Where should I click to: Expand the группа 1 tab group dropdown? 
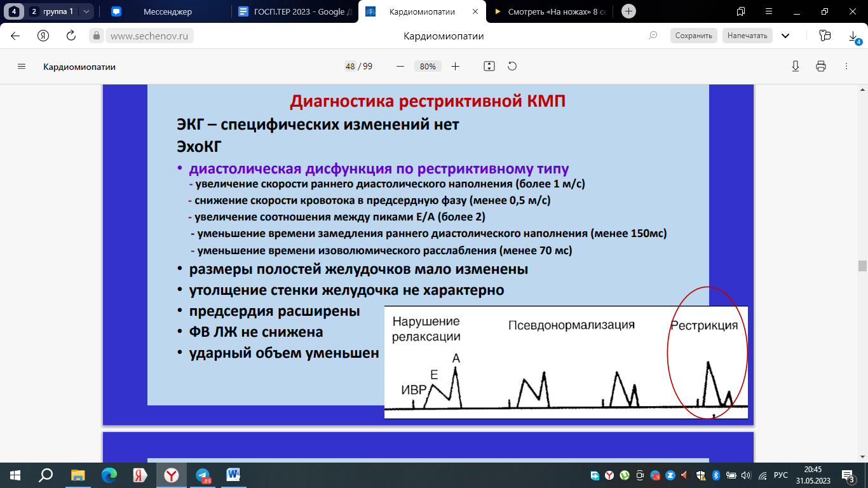point(86,11)
